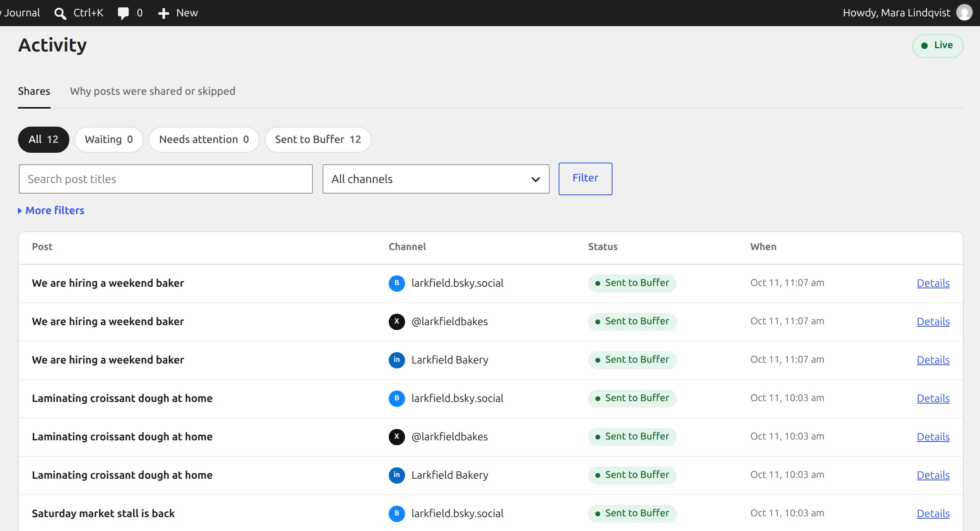Click the Filter button
The width and height of the screenshot is (980, 531).
click(x=585, y=179)
